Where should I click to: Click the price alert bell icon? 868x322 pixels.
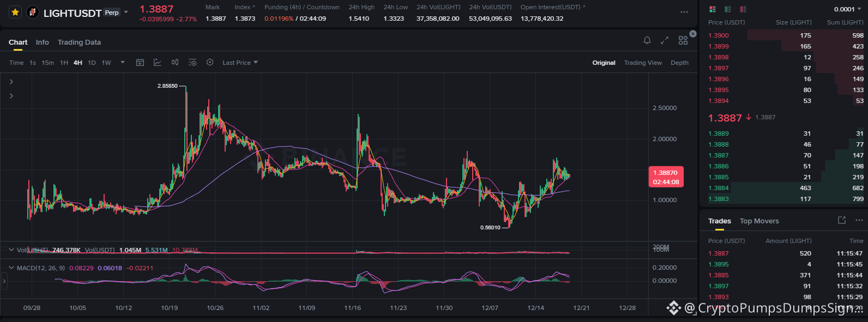[x=647, y=40]
